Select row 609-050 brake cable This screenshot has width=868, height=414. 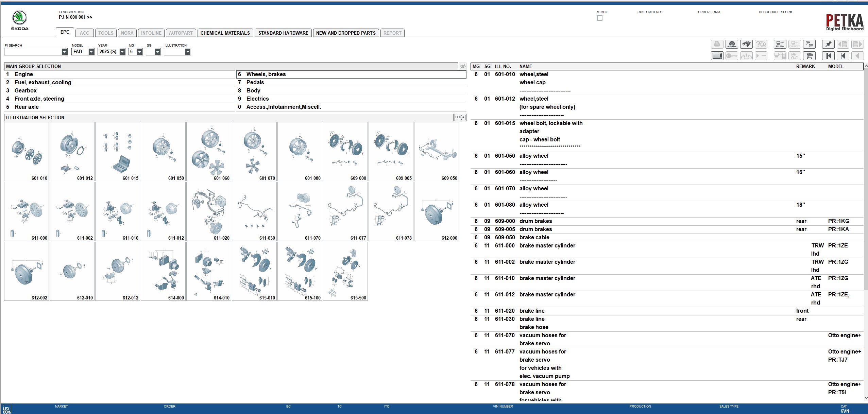click(667, 238)
